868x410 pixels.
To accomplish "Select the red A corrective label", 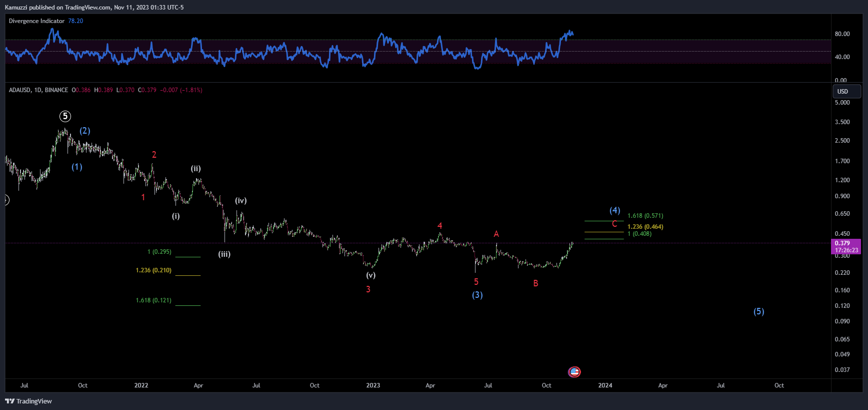I will point(496,234).
